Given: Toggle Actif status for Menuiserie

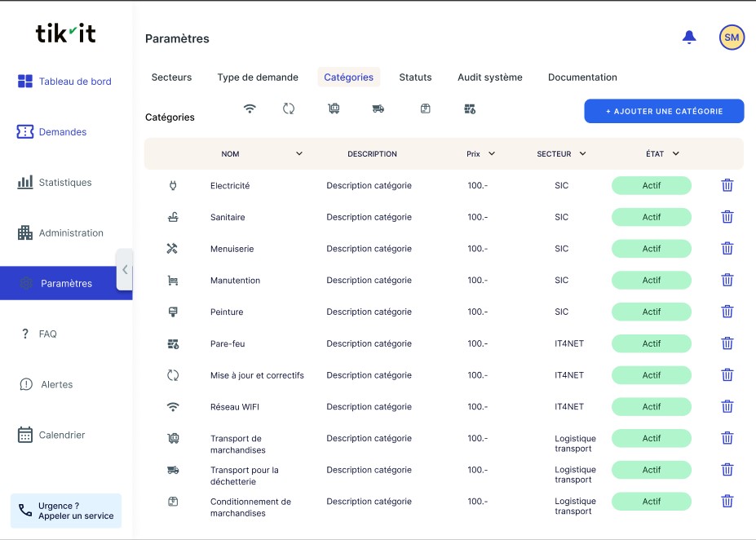Looking at the screenshot, I should (651, 249).
